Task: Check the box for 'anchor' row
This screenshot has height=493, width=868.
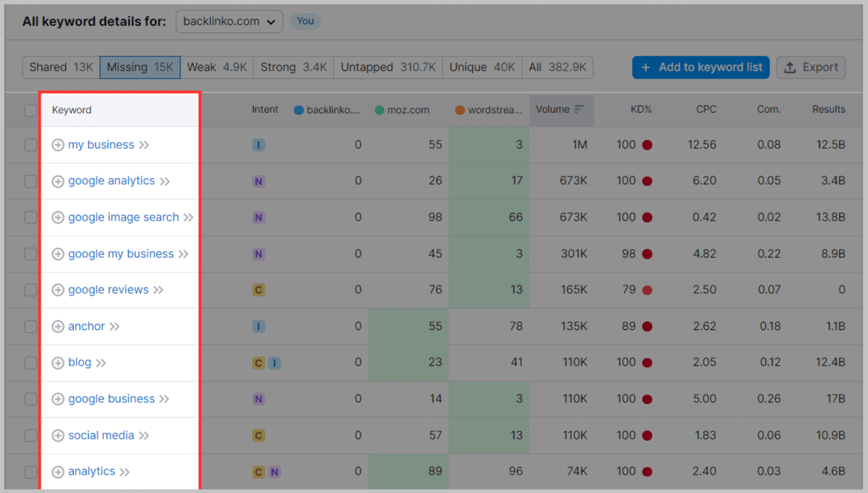Action: point(31,326)
